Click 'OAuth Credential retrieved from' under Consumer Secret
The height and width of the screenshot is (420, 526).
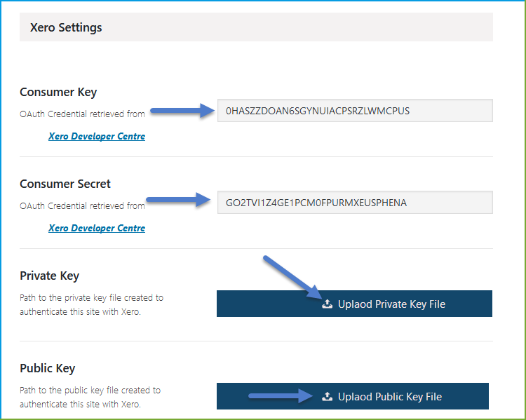point(82,205)
